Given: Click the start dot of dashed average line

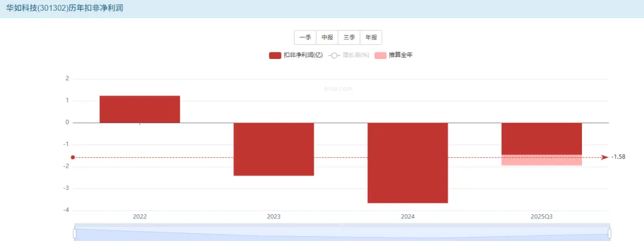Looking at the screenshot, I should [x=73, y=157].
